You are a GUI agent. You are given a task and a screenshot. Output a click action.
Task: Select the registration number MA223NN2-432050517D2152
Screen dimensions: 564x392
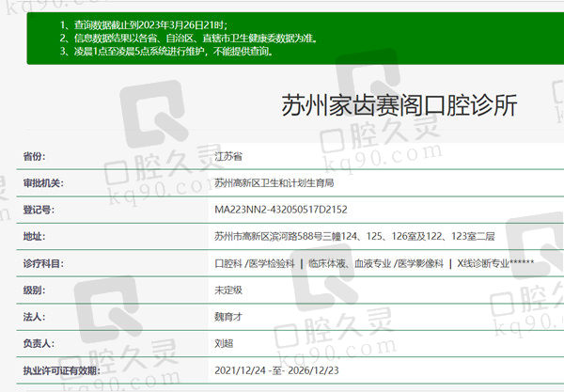click(x=281, y=210)
